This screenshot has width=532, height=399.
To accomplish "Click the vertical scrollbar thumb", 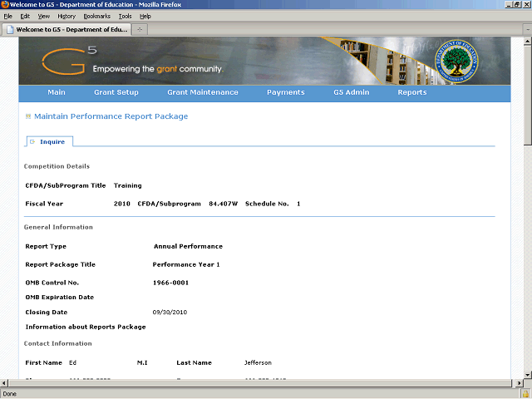I will (x=528, y=96).
